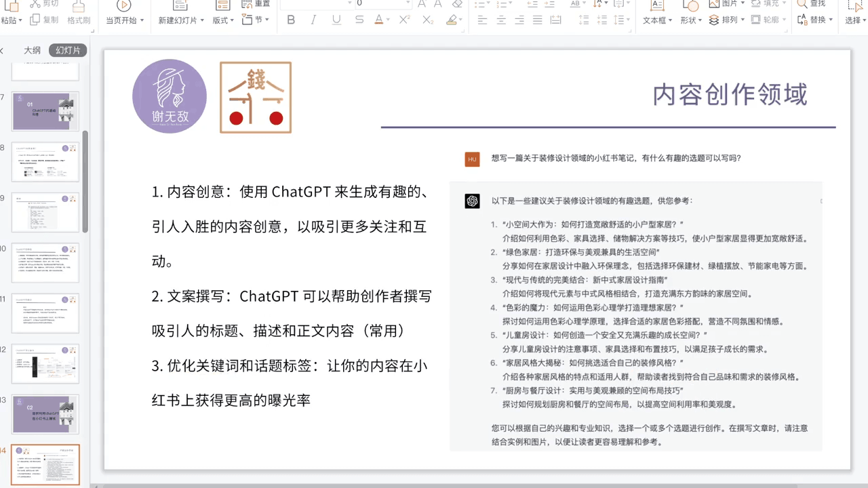Click the Bold formatting icon
This screenshot has width=868, height=488.
291,20
